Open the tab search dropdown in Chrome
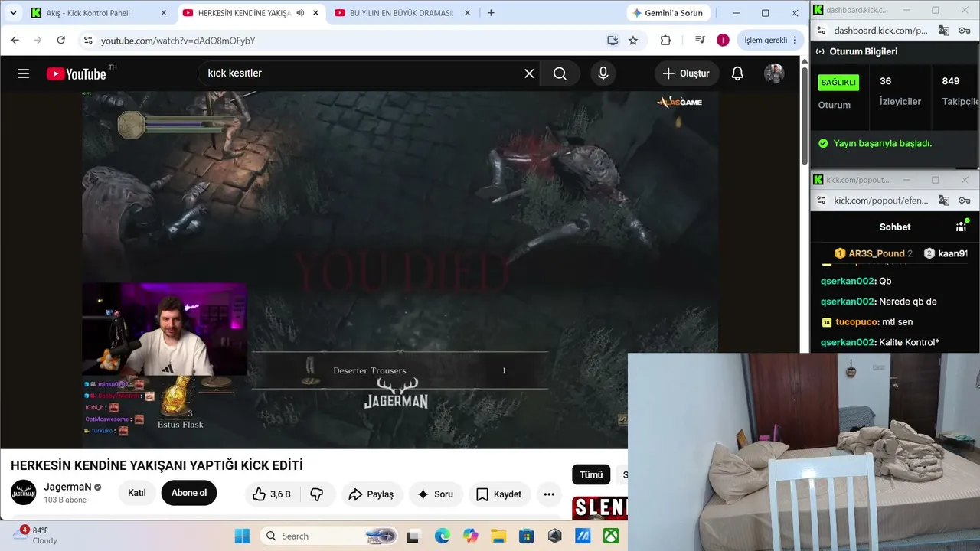Image resolution: width=980 pixels, height=551 pixels. click(x=13, y=13)
